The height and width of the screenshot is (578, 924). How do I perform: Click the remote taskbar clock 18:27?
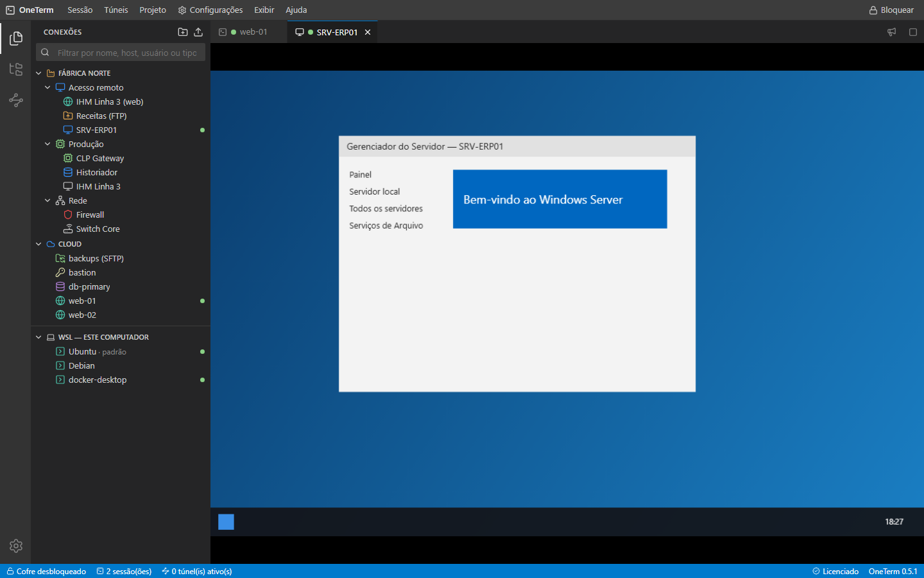[894, 522]
